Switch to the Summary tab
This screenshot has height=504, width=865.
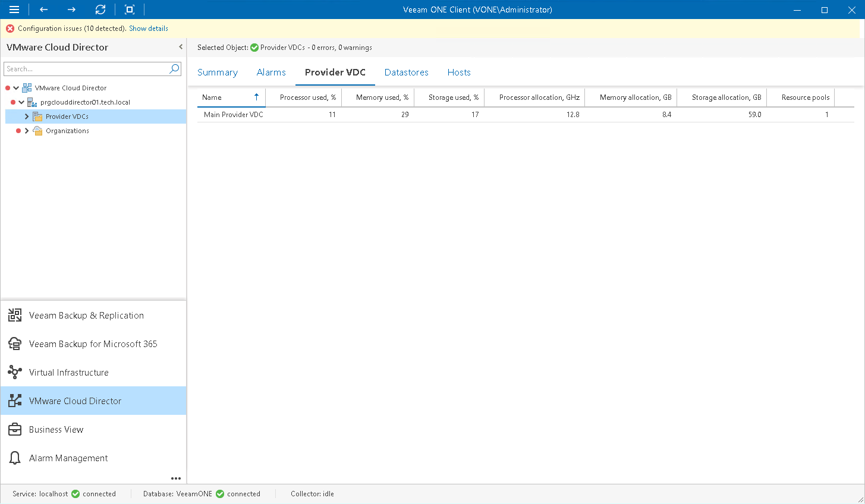click(218, 73)
